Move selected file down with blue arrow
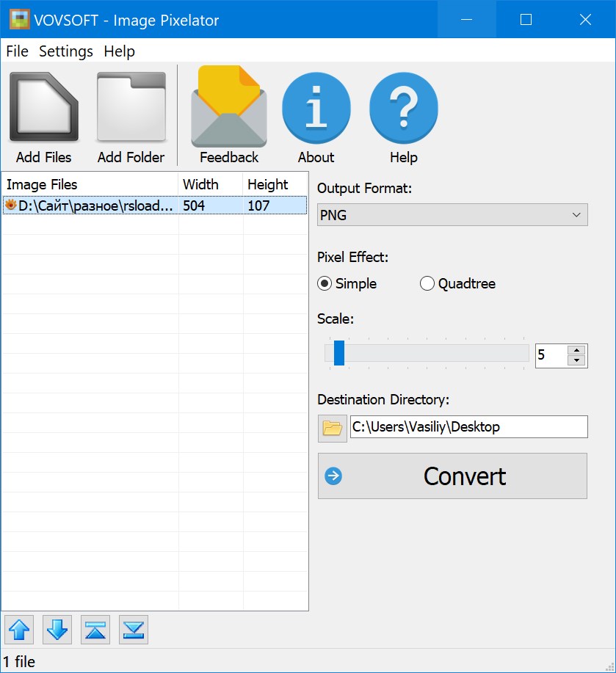Image resolution: width=616 pixels, height=673 pixels. [57, 630]
